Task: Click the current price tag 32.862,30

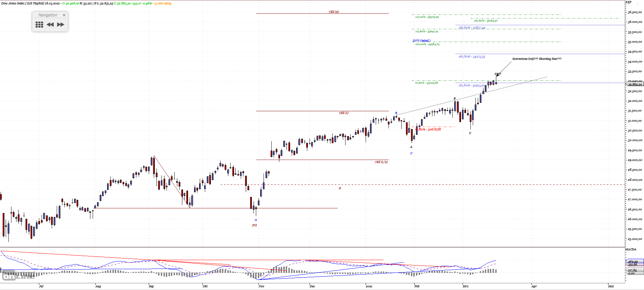Action: (x=635, y=84)
